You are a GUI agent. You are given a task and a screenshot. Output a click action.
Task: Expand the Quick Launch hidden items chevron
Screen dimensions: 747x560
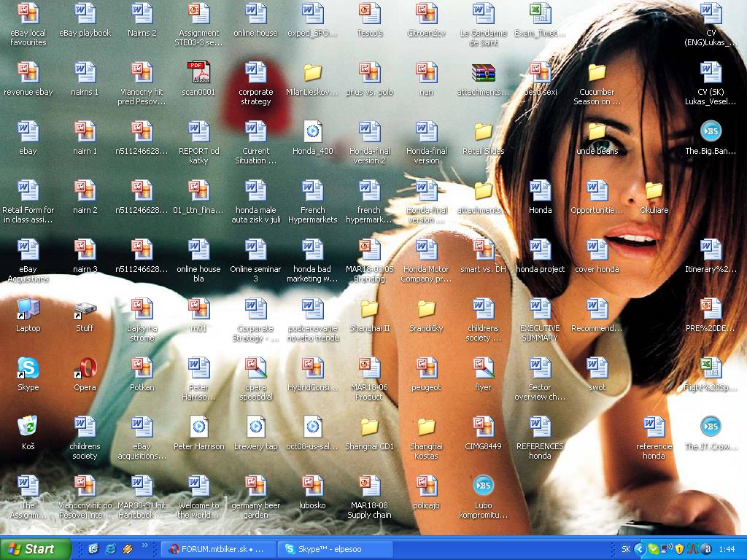pyautogui.click(x=145, y=545)
